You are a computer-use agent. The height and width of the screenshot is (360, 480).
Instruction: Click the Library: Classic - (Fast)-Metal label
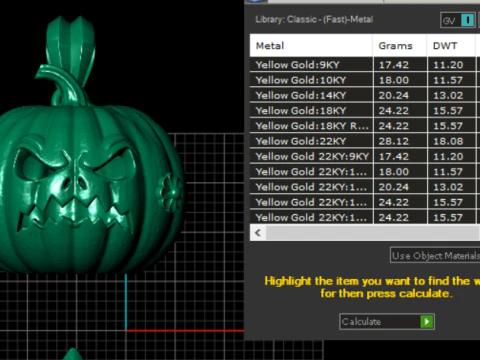click(314, 19)
